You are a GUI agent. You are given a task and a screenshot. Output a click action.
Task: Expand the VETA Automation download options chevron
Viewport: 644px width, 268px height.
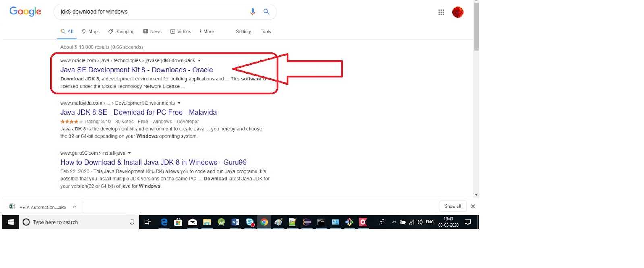pyautogui.click(x=74, y=207)
